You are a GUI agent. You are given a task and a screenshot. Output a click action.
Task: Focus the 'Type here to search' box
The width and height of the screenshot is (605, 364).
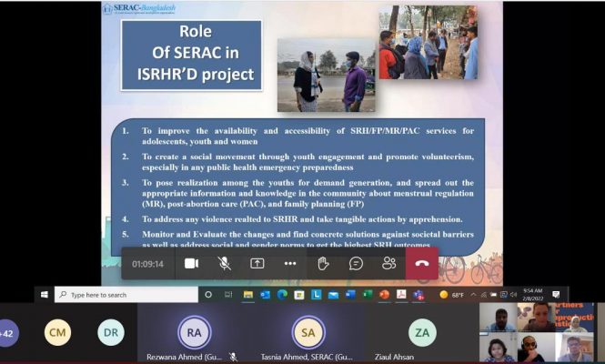pos(126,295)
